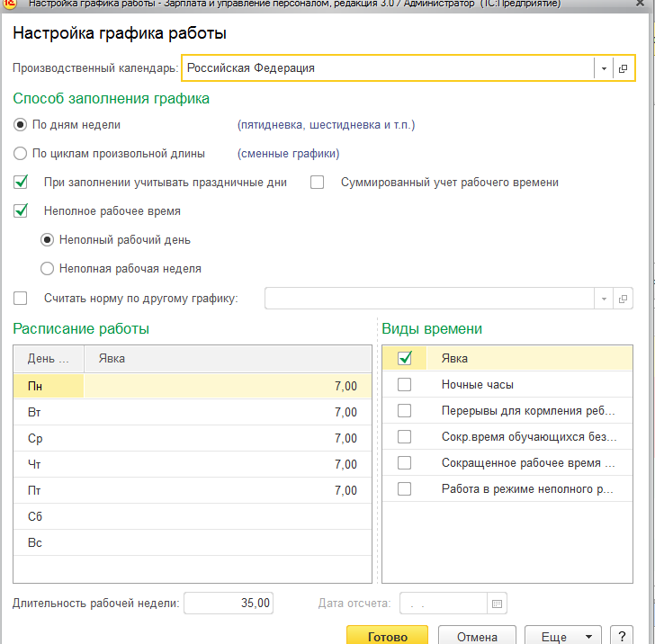Open help with the '?' button
The width and height of the screenshot is (655, 644).
click(x=622, y=636)
